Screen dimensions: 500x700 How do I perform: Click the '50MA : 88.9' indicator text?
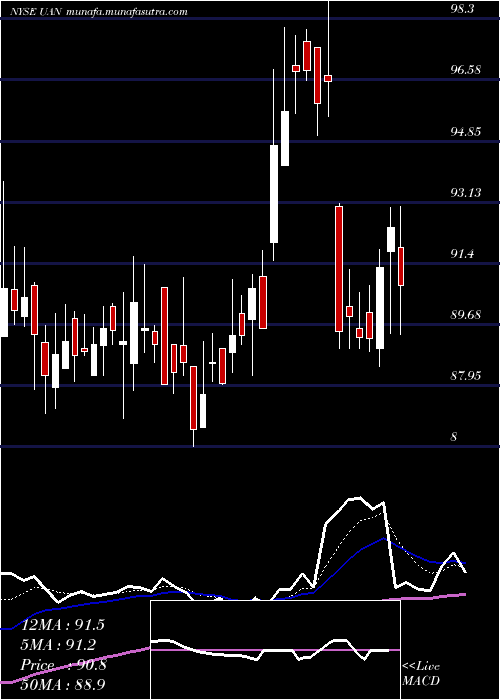click(x=62, y=684)
